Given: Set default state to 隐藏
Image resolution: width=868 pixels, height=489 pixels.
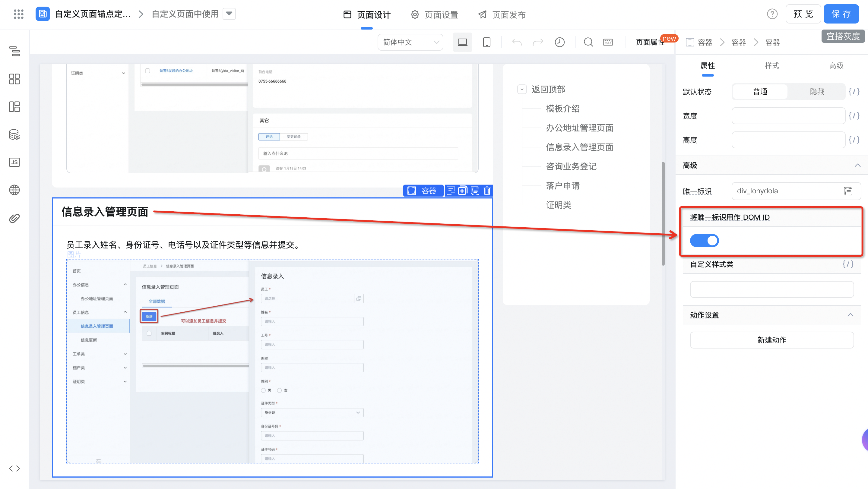Looking at the screenshot, I should click(817, 92).
